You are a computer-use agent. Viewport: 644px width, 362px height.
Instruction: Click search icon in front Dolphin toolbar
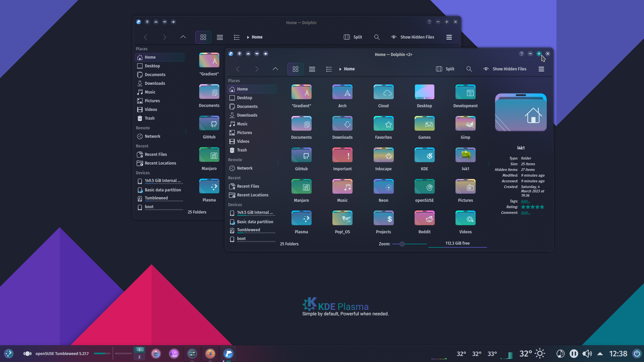[469, 69]
